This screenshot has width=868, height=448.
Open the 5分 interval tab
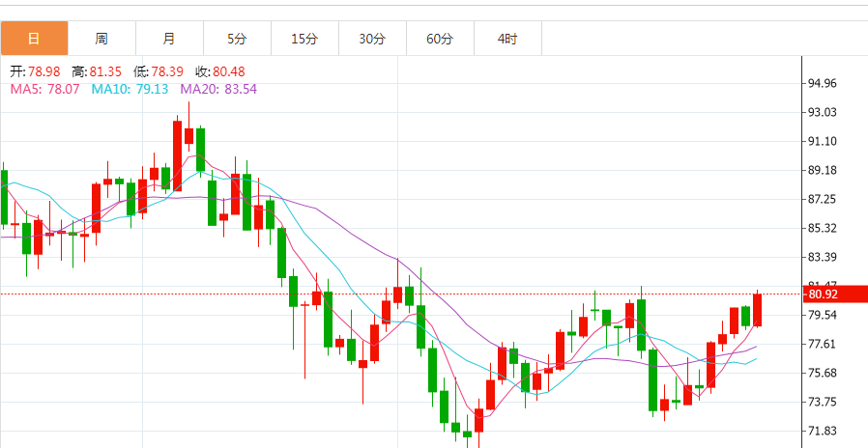tap(237, 39)
